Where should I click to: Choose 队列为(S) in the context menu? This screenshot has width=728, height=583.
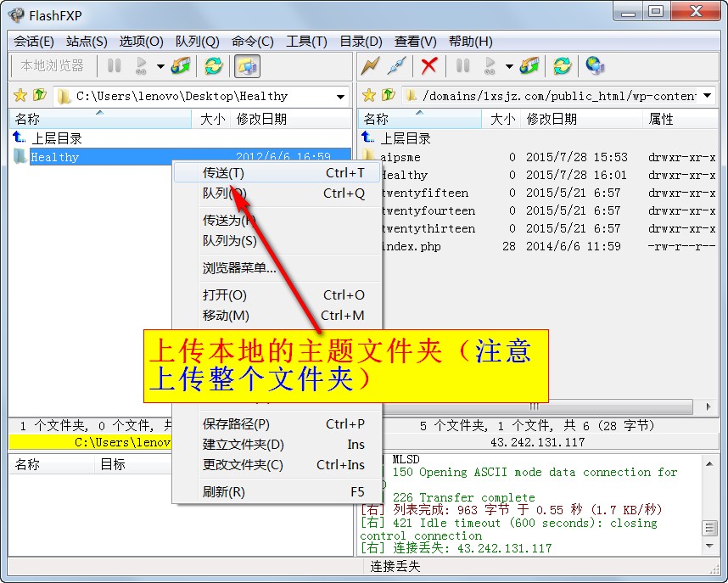pos(277,241)
